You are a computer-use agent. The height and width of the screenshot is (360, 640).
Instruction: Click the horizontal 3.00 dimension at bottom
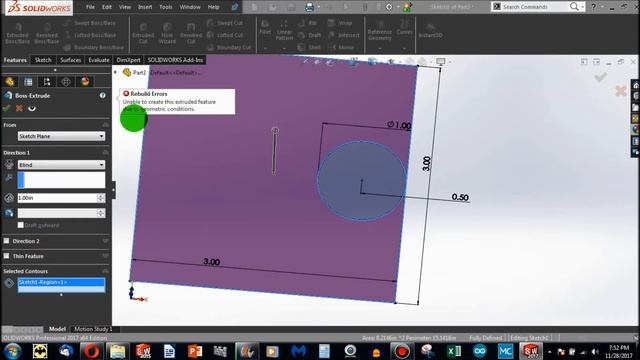click(x=211, y=262)
